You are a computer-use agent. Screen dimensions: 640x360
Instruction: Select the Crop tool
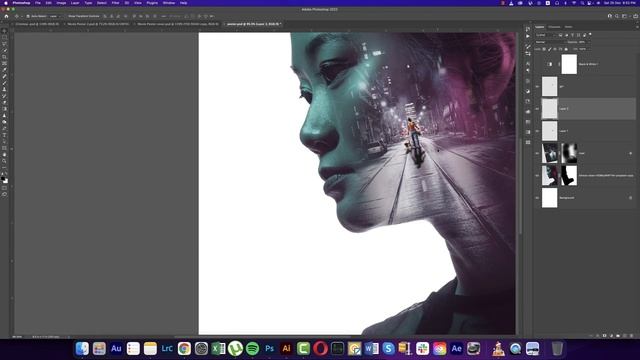point(4,57)
